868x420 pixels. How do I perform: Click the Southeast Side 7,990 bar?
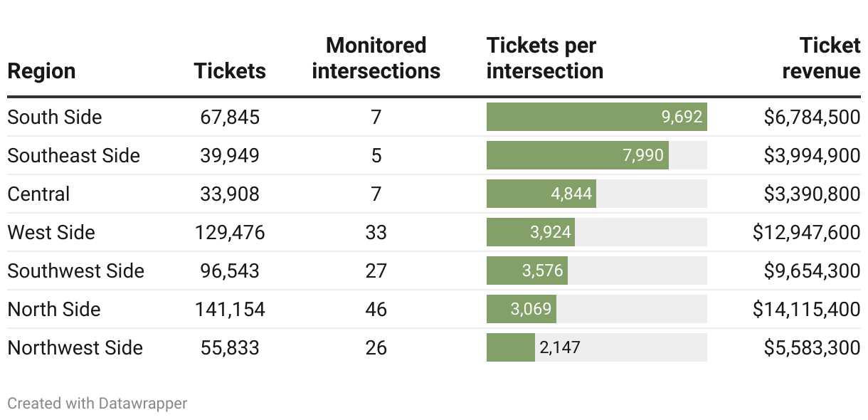point(577,155)
